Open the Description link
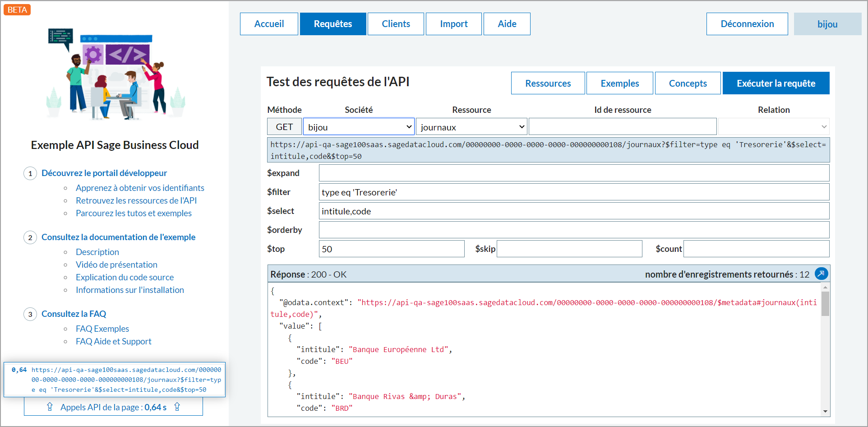The height and width of the screenshot is (427, 868). tap(97, 252)
